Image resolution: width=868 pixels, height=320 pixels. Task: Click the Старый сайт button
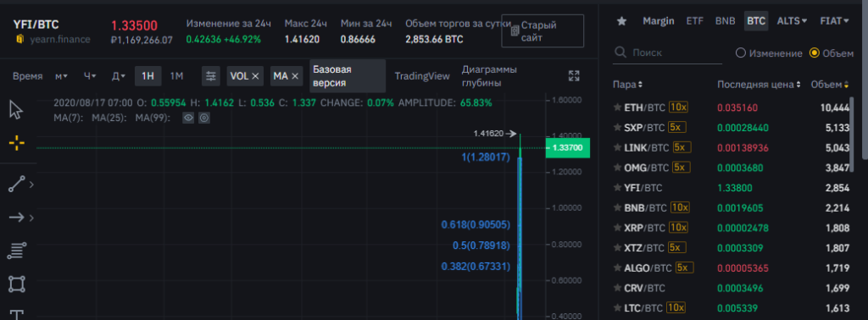(x=542, y=31)
